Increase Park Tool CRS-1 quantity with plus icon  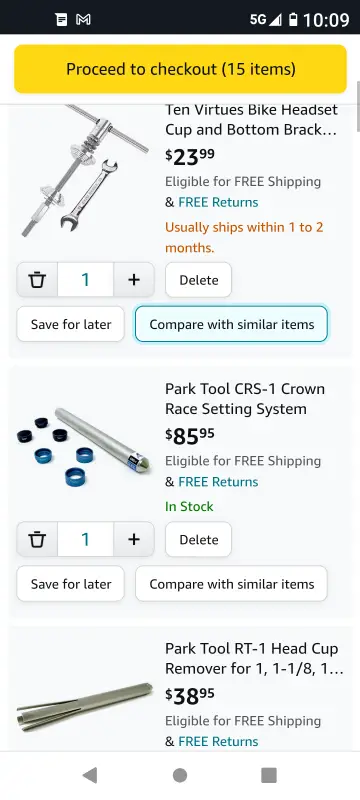click(x=134, y=539)
